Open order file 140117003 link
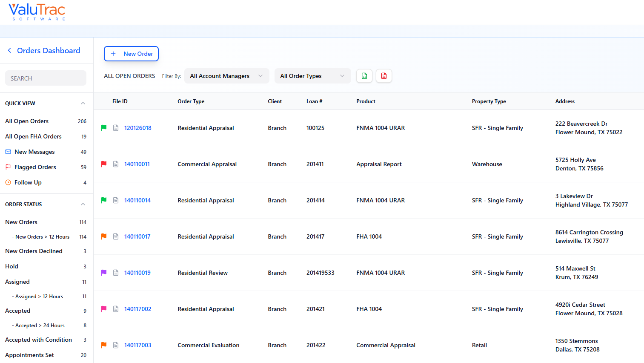644x363 pixels. [x=137, y=345]
